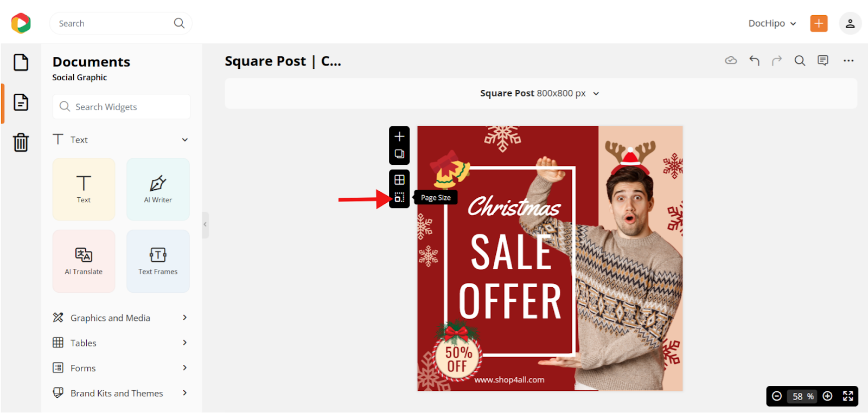
Task: Select the Christmas script text on canvas
Action: pos(514,206)
